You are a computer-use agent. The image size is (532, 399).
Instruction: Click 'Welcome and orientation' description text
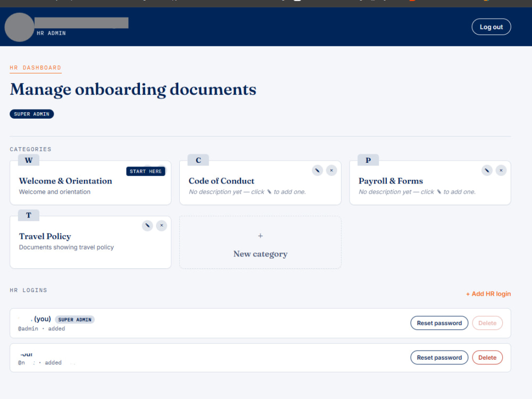pos(55,192)
